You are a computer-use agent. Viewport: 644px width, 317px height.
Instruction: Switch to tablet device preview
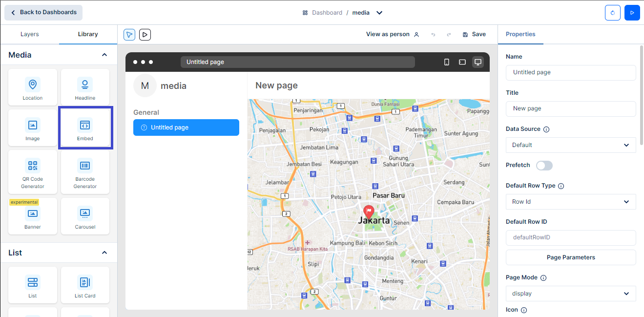coord(462,62)
